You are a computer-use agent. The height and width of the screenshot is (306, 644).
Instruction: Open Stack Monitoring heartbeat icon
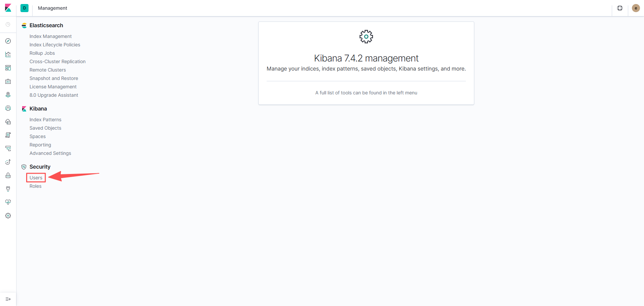tap(8, 202)
